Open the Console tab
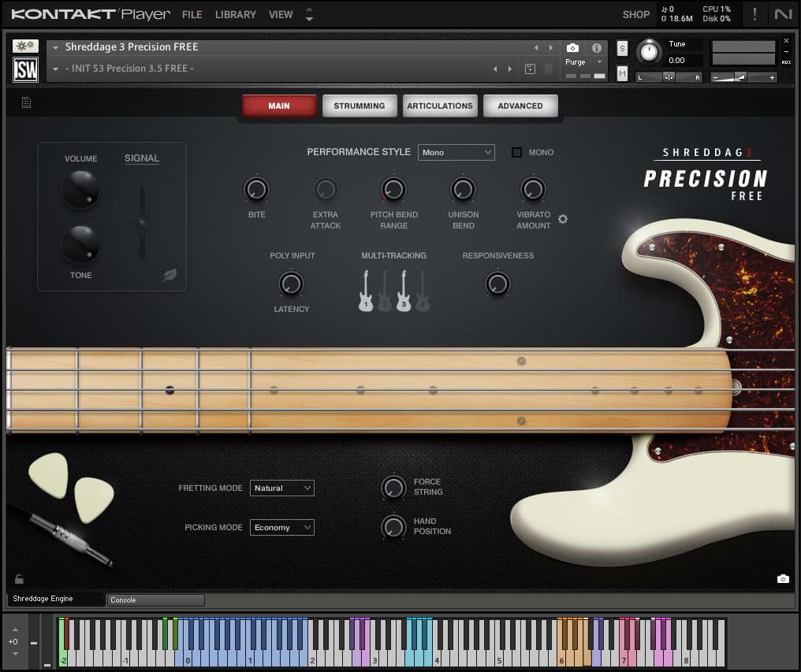This screenshot has height=672, width=801. (155, 600)
